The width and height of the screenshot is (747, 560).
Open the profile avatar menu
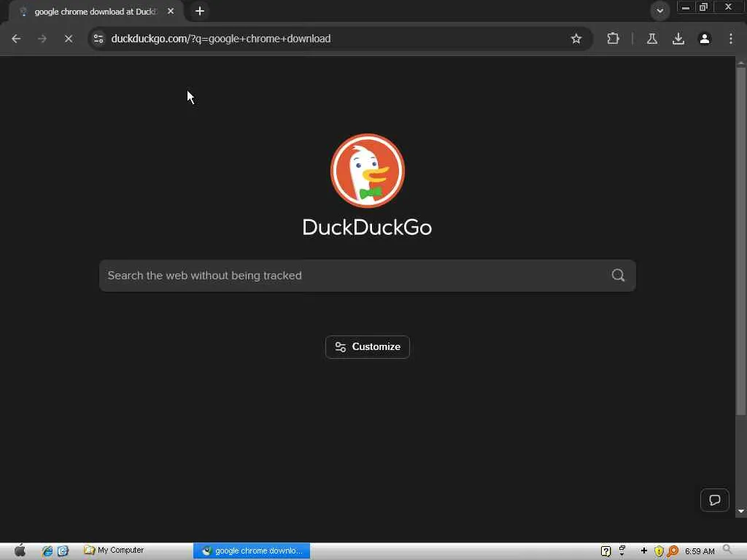pos(705,39)
